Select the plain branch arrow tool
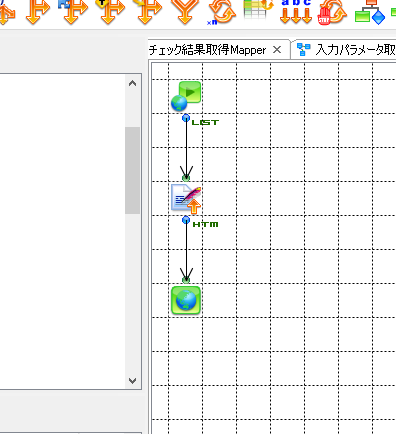The image size is (396, 434). click(38, 12)
